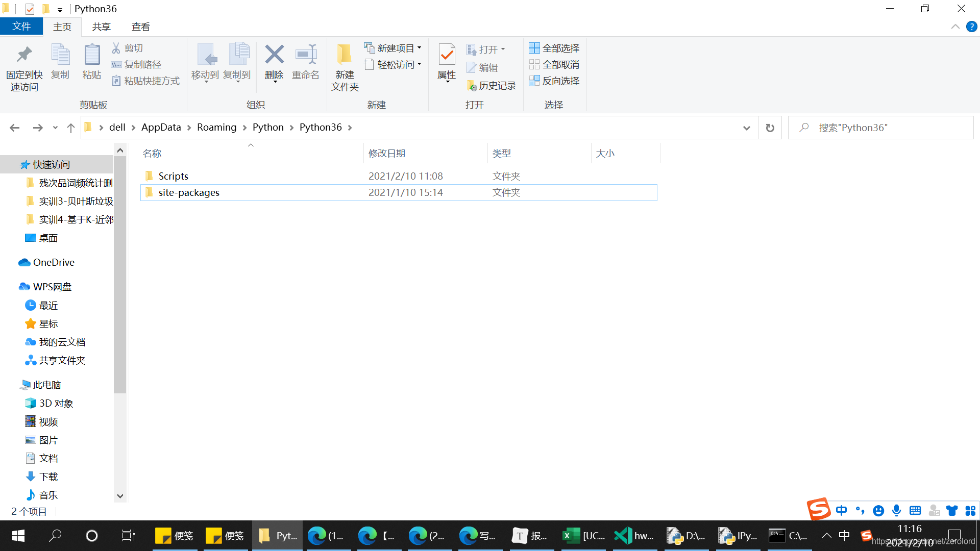980x551 pixels.
Task: Click the microphone icon in IME toolbar
Action: tap(896, 510)
